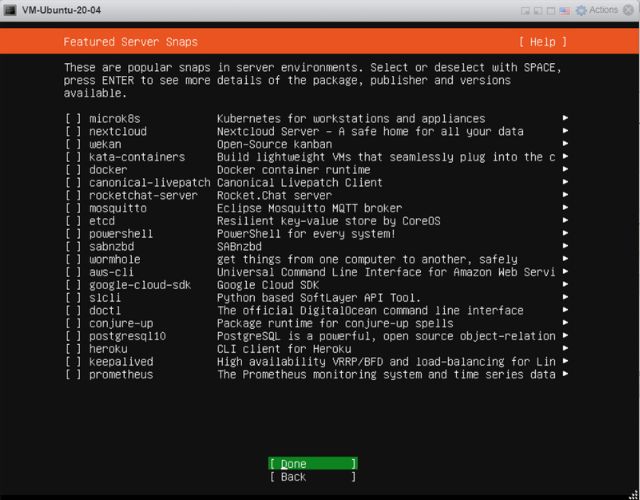Click 'Open-Source kanban' description
This screenshot has height=500, width=640.
point(274,144)
